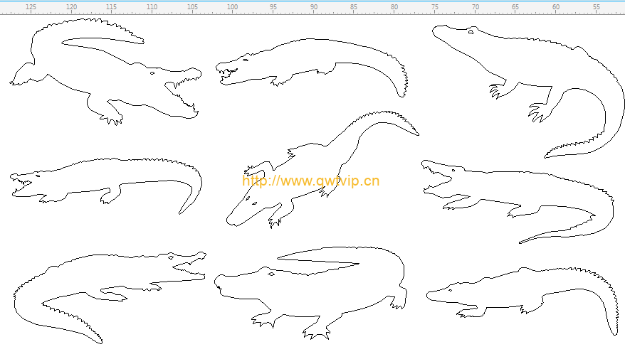Viewport: 625px width, 364px height.
Task: Click the 75 mark on the ruler
Action: 434,7
